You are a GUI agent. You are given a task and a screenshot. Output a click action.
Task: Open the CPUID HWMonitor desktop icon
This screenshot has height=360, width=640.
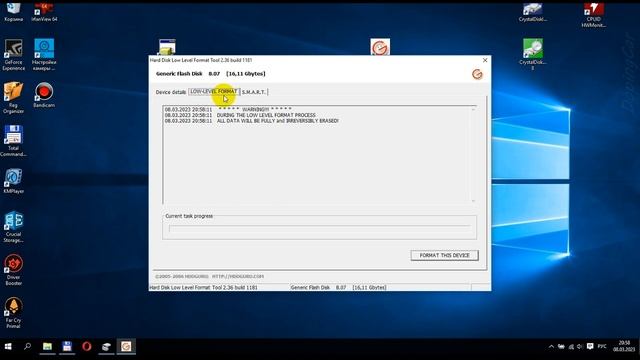click(x=593, y=15)
